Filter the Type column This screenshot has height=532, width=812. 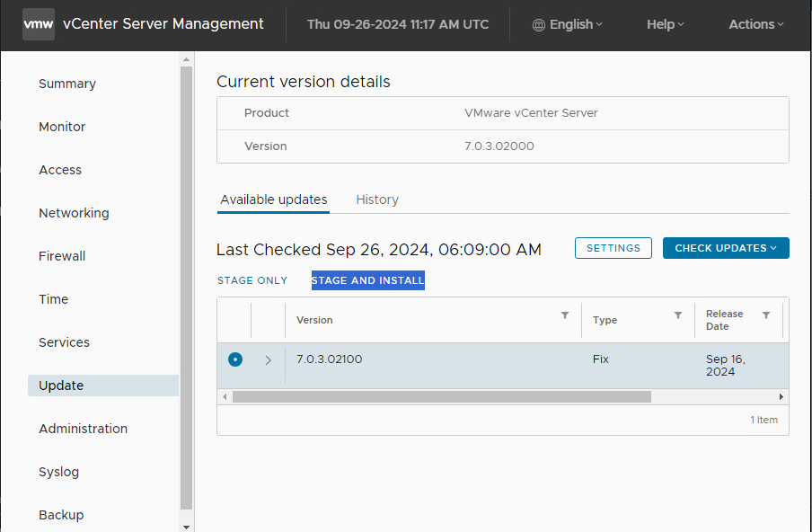click(678, 315)
